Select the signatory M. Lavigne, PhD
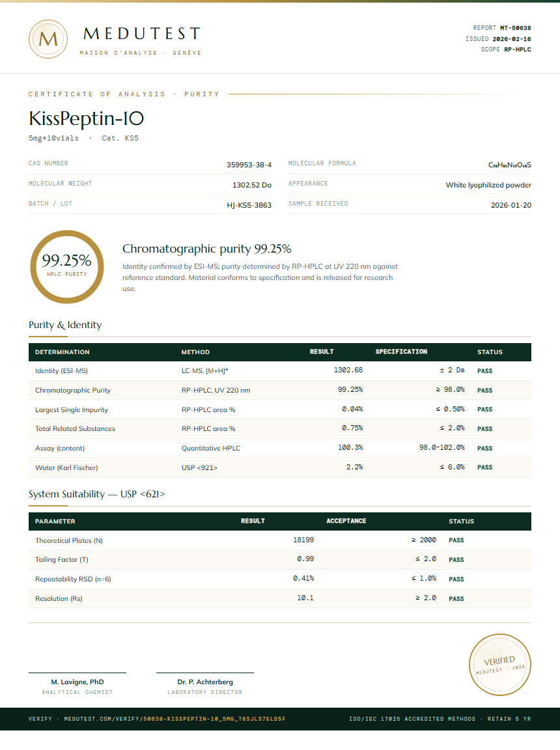Viewport: 560px width, 750px height. point(77,682)
